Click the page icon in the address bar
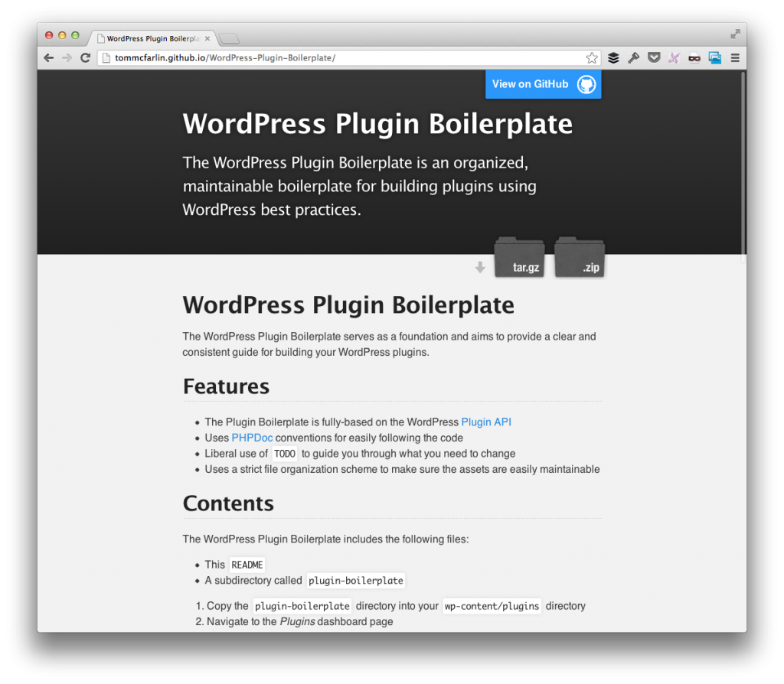Image resolution: width=784 pixels, height=684 pixels. [x=106, y=58]
